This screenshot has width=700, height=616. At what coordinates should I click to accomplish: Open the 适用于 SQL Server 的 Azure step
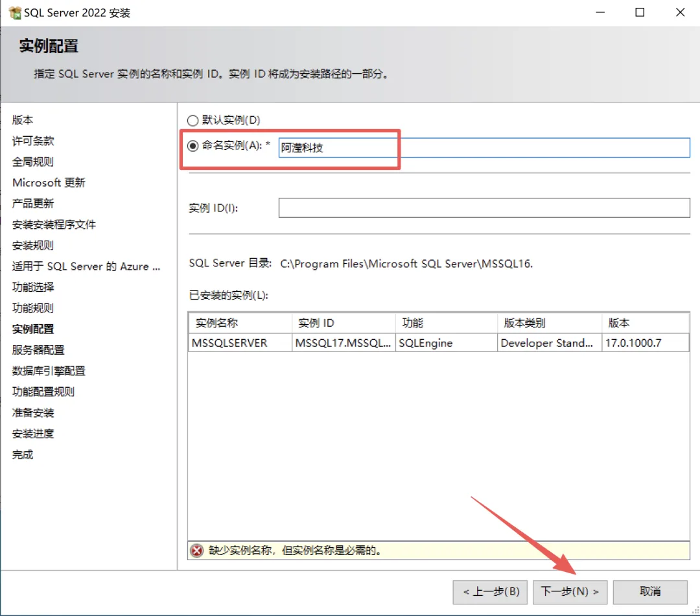[x=86, y=267]
